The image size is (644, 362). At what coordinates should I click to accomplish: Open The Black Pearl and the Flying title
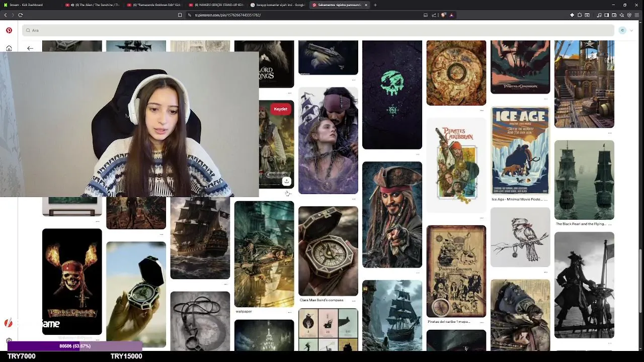[581, 224]
